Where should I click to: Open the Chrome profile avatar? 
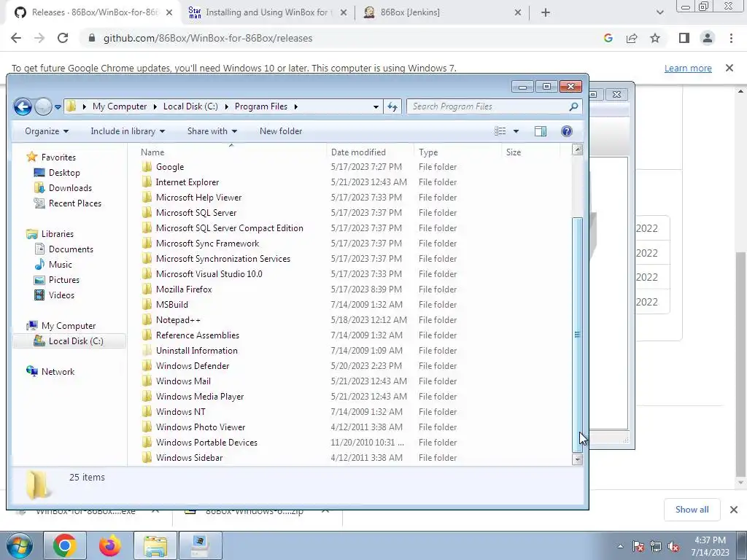708,38
